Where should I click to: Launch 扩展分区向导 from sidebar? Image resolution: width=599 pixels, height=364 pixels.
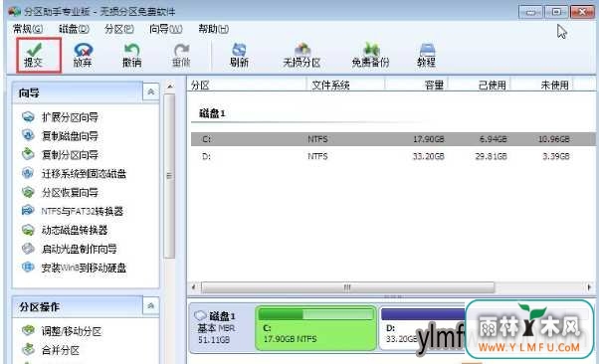(x=70, y=117)
